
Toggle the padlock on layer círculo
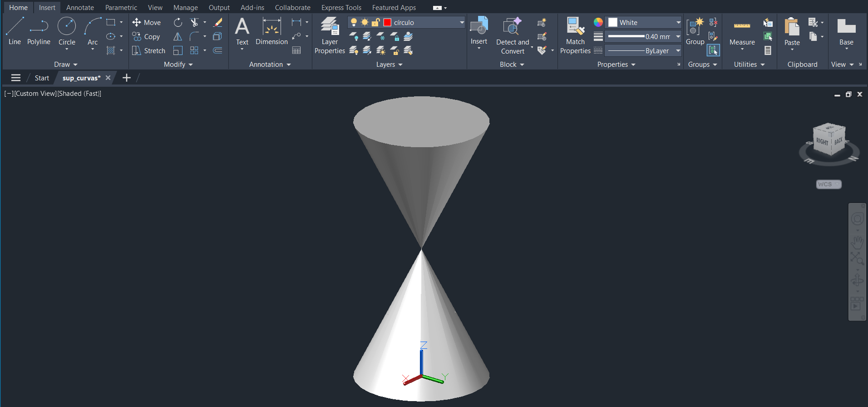tap(376, 22)
